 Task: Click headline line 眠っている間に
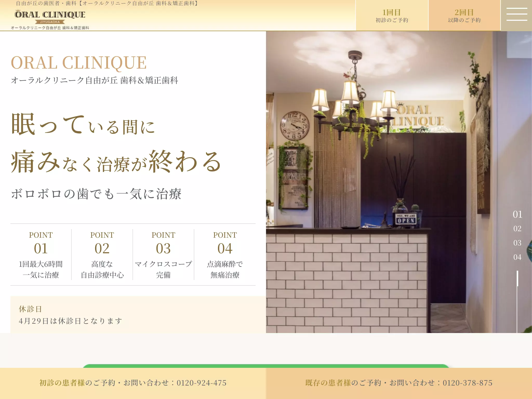pos(83,125)
